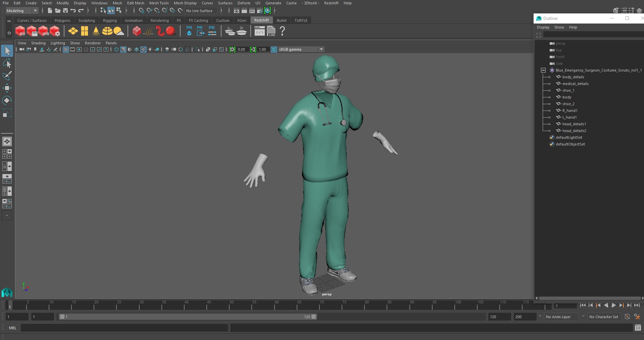Open the Script Editor icon at bottom right
Image resolution: width=644 pixels, height=340 pixels.
(638, 328)
